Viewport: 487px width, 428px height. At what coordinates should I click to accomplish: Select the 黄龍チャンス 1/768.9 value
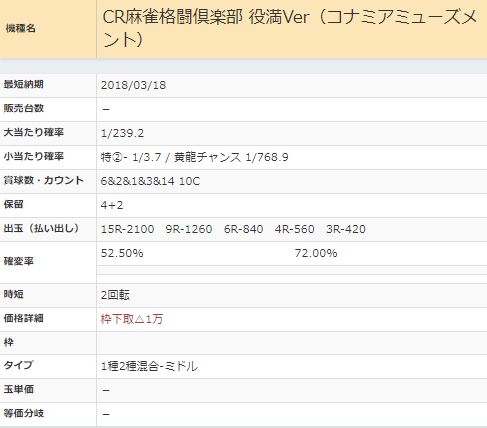click(x=231, y=157)
